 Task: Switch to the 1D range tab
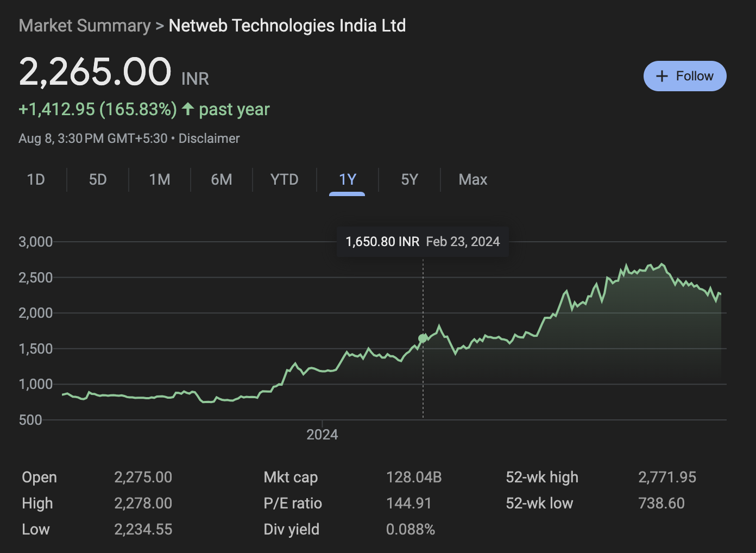tap(36, 179)
